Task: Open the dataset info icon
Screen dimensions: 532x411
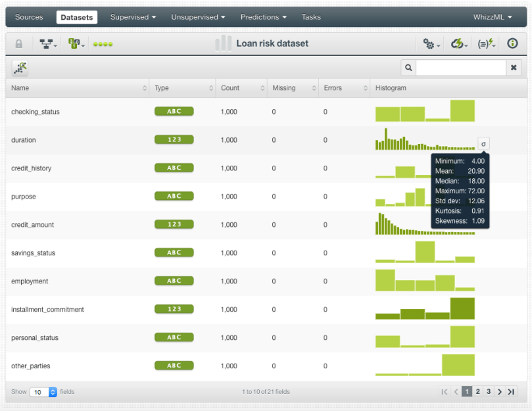Action: [x=512, y=44]
